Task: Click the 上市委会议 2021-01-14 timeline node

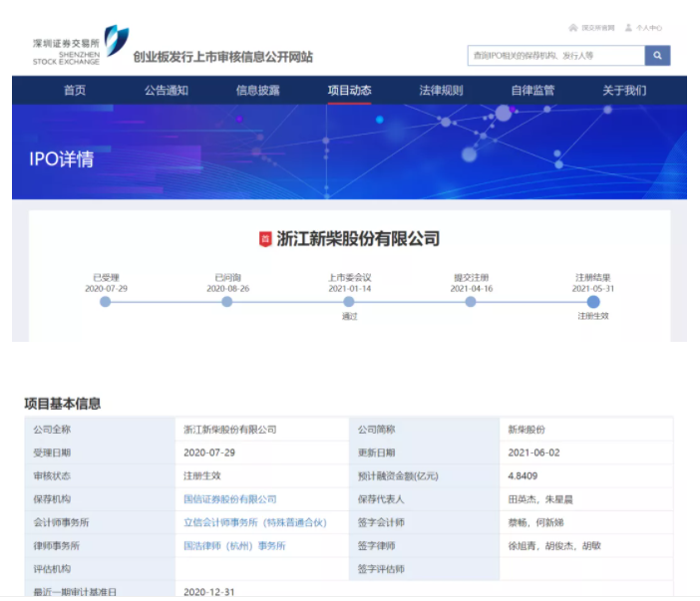Action: [x=349, y=302]
